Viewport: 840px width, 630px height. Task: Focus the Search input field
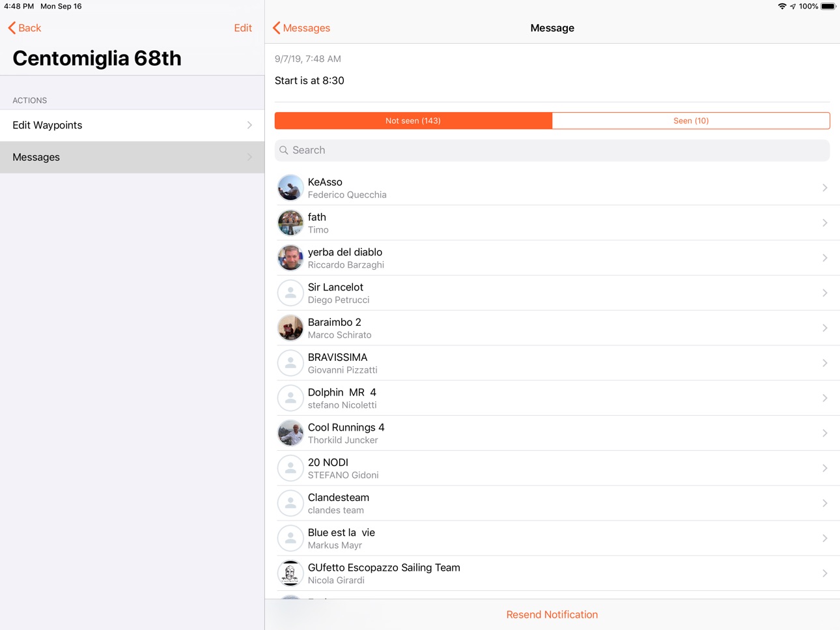click(x=552, y=150)
